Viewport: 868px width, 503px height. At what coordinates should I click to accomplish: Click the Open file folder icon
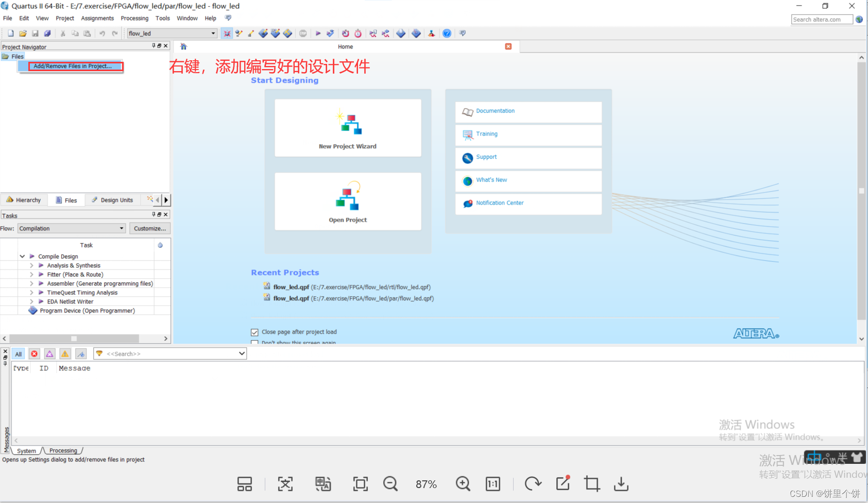pyautogui.click(x=23, y=33)
